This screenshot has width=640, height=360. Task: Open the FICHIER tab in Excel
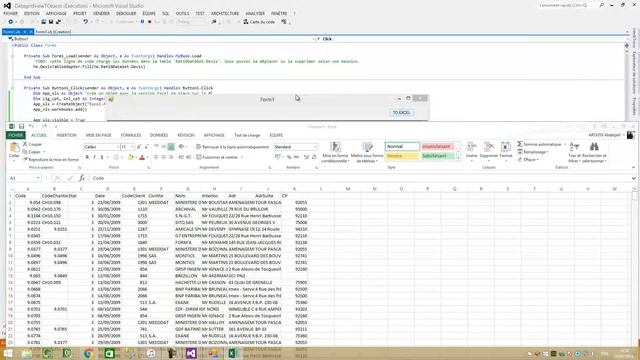coord(16,135)
